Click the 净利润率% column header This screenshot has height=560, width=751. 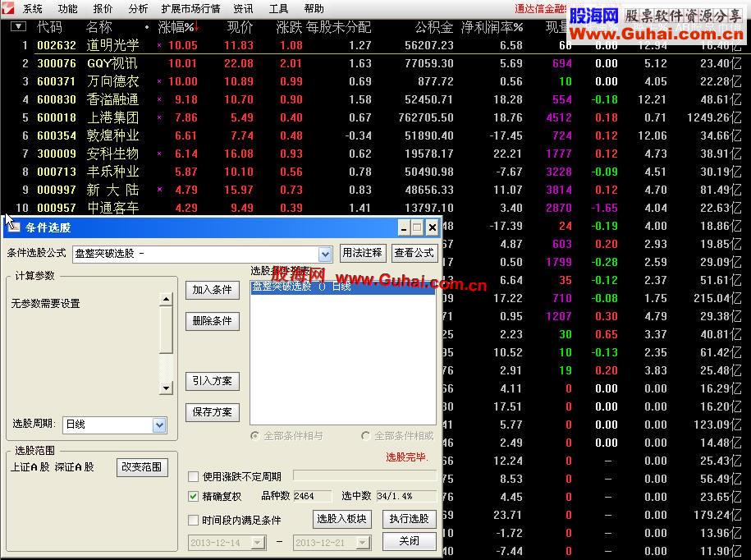[x=492, y=27]
